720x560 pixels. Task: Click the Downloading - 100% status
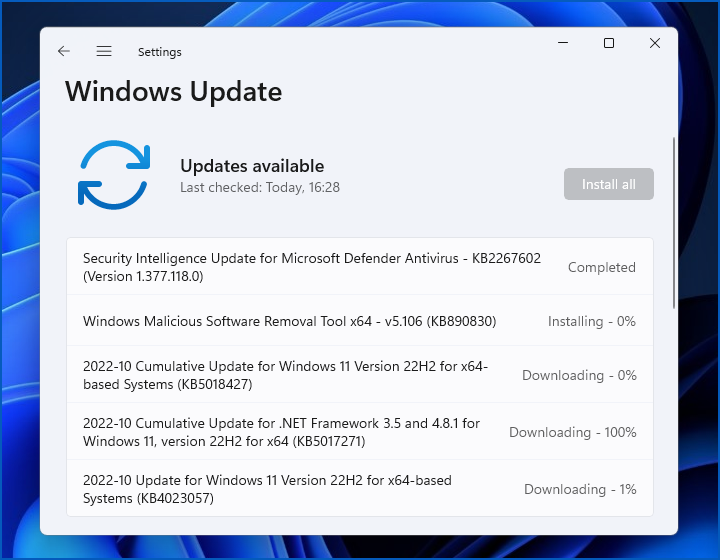click(573, 432)
